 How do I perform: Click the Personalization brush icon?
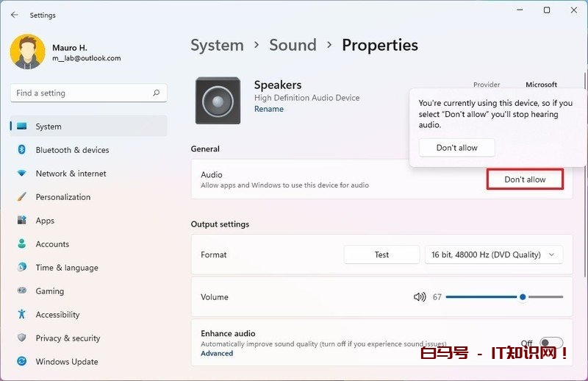coord(22,197)
